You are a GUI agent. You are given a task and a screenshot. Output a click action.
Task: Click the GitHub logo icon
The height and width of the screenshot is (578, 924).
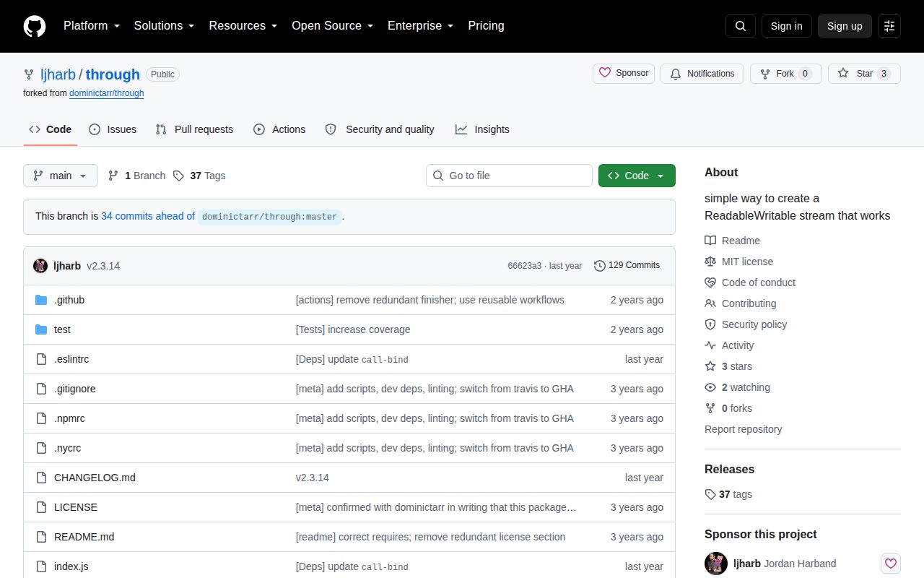(35, 26)
